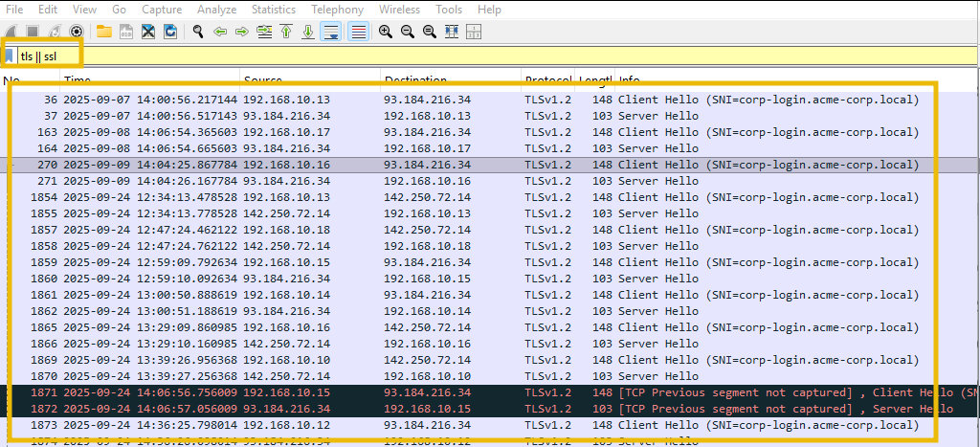Start capturing packets with the shark fin icon

[x=11, y=32]
